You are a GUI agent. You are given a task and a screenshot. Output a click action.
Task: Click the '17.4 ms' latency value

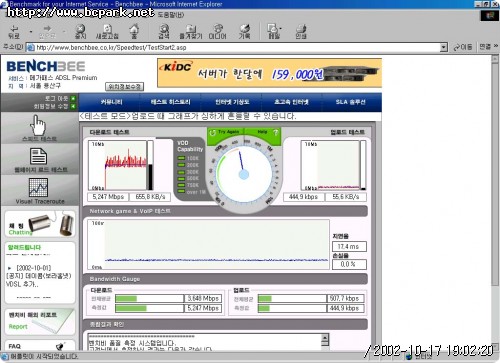349,247
